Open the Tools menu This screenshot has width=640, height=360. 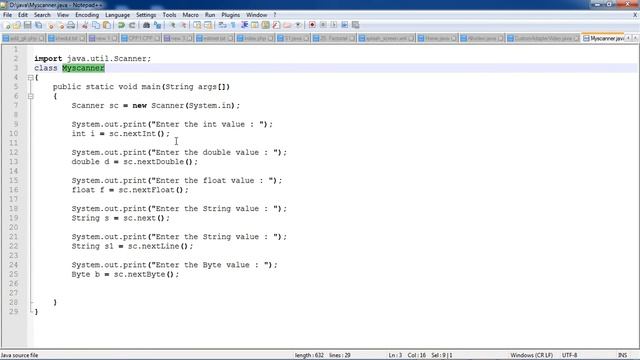[169, 15]
